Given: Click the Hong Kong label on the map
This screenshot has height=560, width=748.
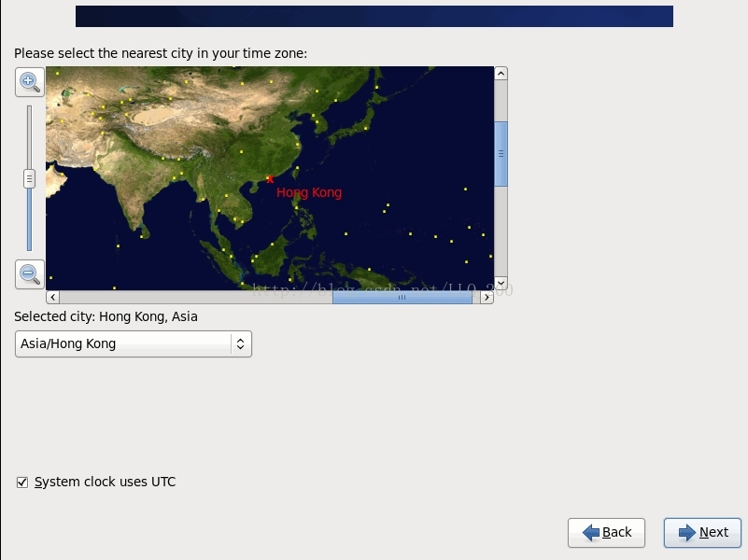Looking at the screenshot, I should (x=309, y=192).
